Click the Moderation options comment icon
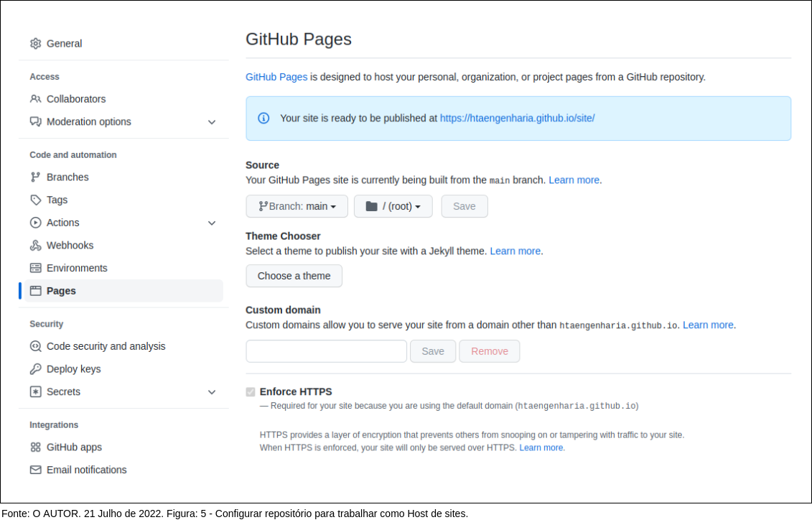 tap(35, 122)
